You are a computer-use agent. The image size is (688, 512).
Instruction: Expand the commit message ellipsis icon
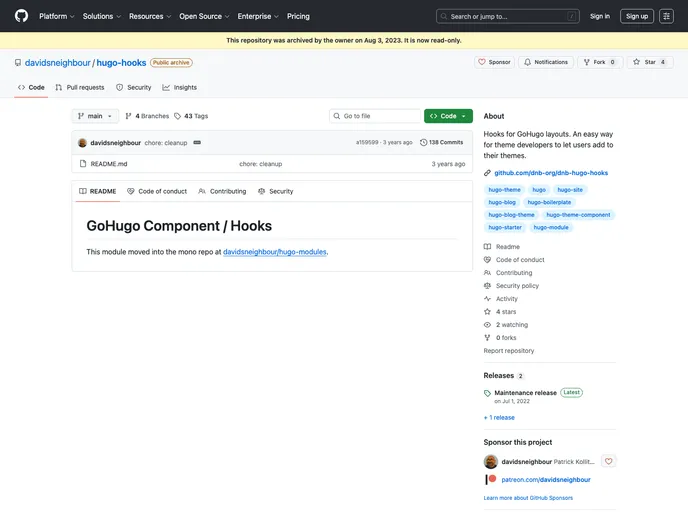(x=197, y=142)
